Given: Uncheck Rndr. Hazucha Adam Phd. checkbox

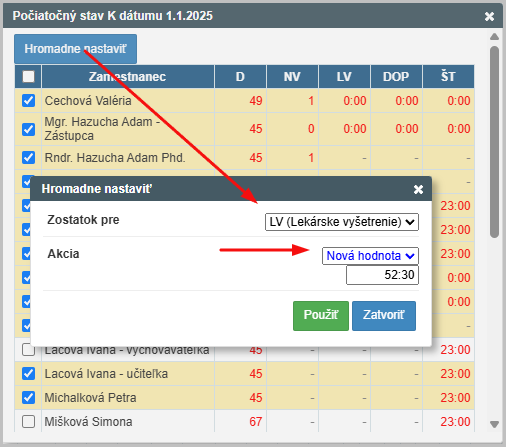Looking at the screenshot, I should (28, 157).
